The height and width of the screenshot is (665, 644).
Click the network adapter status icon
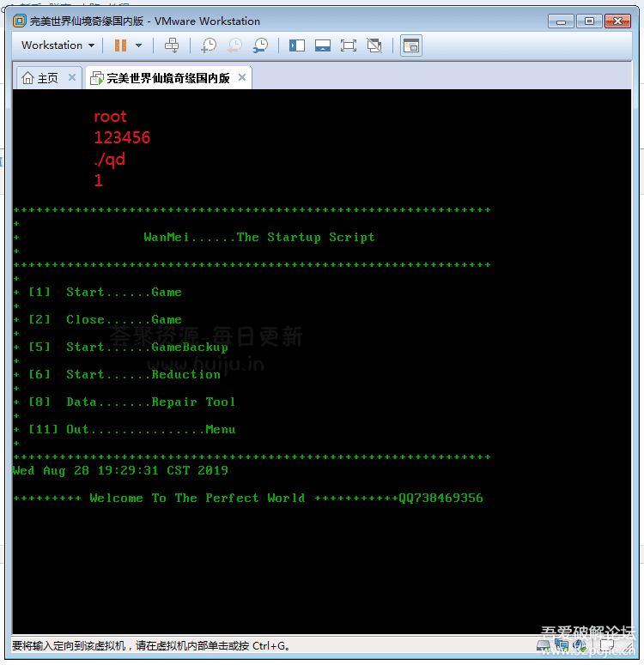pos(562,646)
